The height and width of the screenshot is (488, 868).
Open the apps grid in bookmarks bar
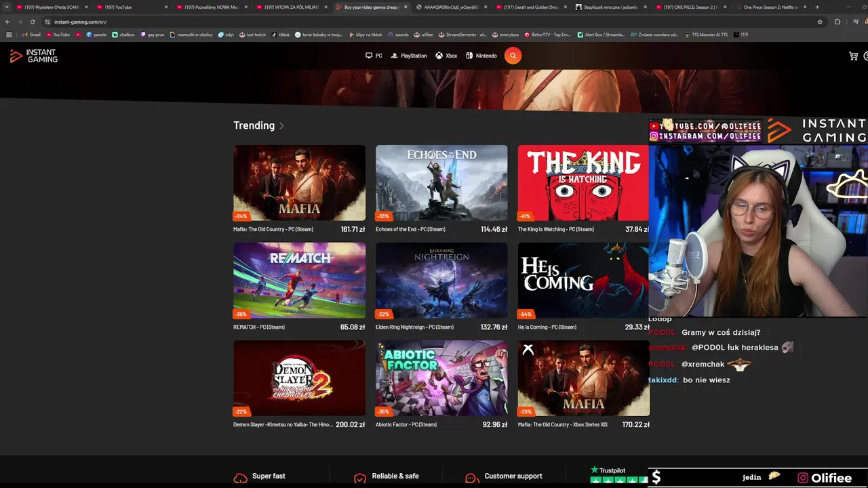9,35
